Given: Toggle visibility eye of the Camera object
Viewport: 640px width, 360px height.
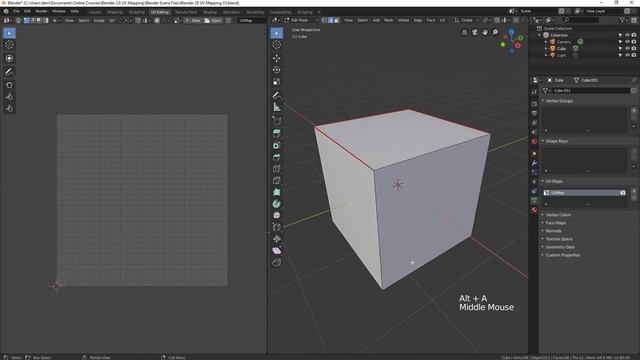Looking at the screenshot, I should (x=627, y=42).
